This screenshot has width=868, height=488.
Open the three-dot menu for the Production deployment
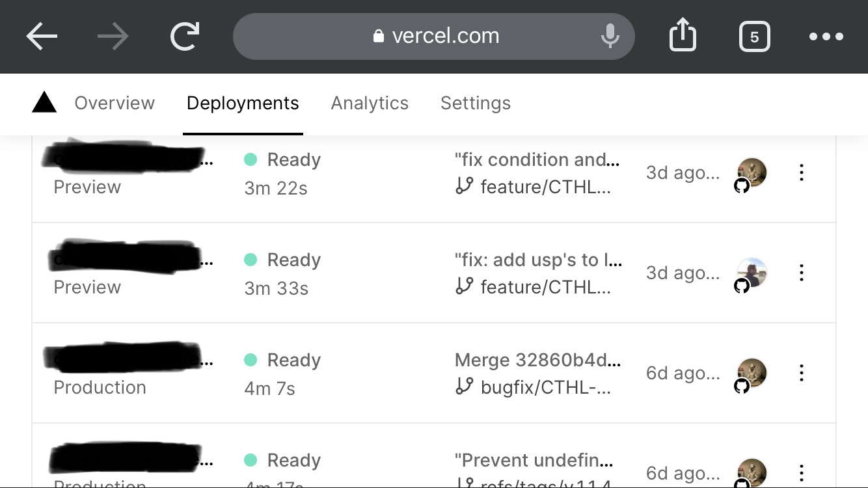(801, 372)
